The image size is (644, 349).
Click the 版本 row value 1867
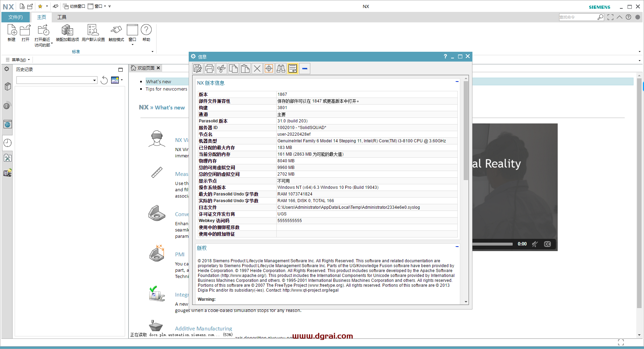coord(282,94)
